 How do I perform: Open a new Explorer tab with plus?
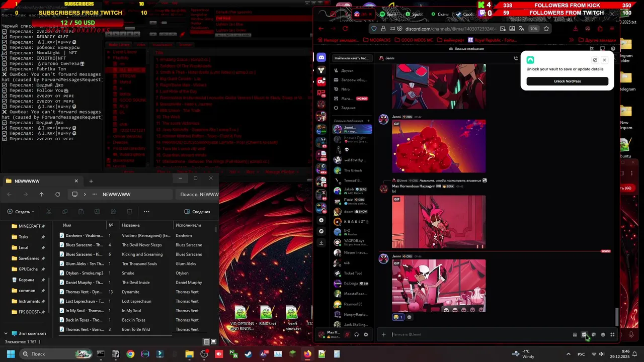pos(91,181)
